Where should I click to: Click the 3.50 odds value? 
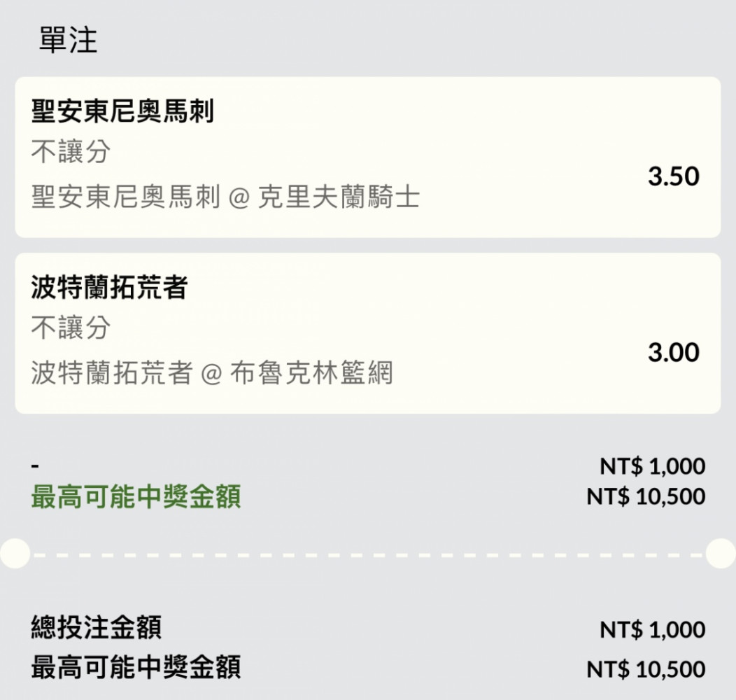[674, 176]
